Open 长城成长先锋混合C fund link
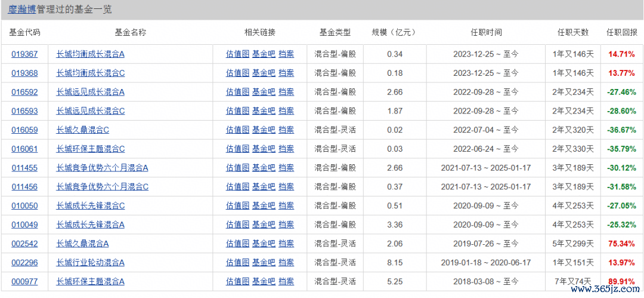Screen dimensions: 644x298 click(x=91, y=205)
